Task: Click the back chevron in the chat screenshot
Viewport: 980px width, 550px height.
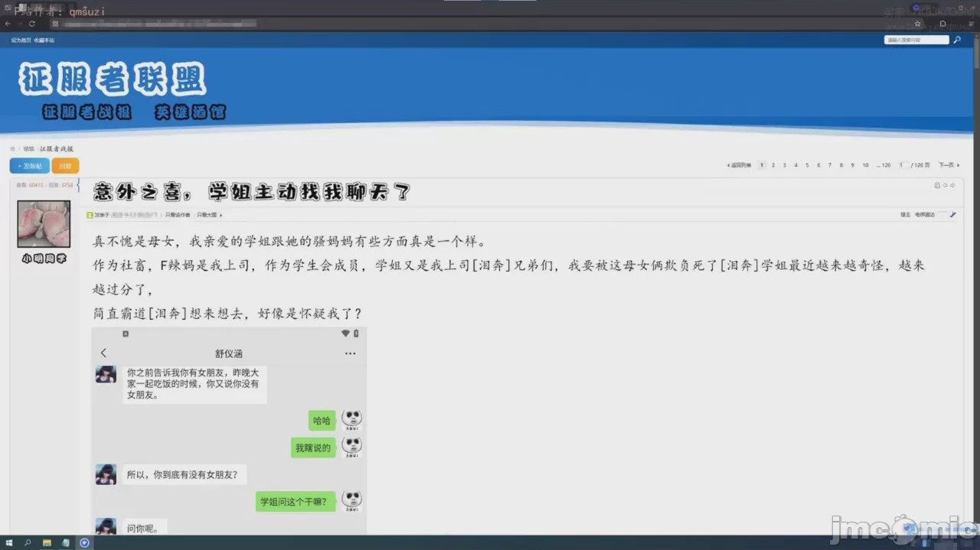Action: [104, 353]
